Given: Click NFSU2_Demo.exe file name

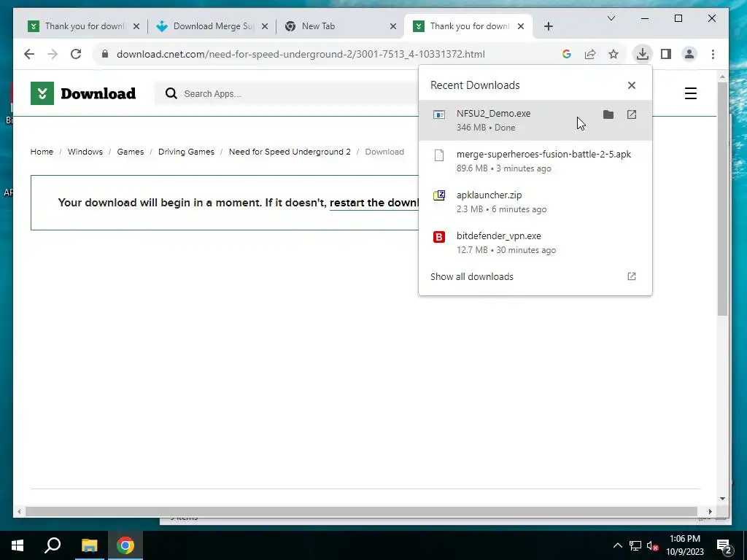Looking at the screenshot, I should [493, 113].
